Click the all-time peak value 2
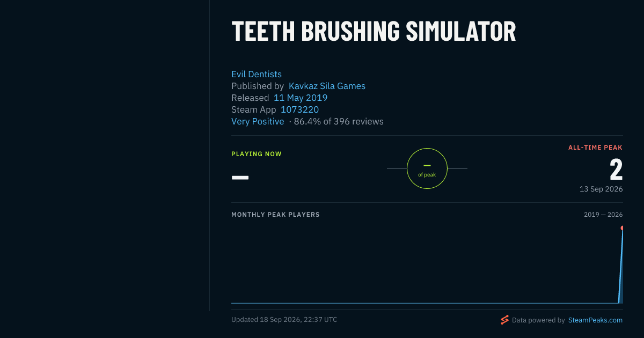Screen dimensions: 644x338 coord(616,169)
